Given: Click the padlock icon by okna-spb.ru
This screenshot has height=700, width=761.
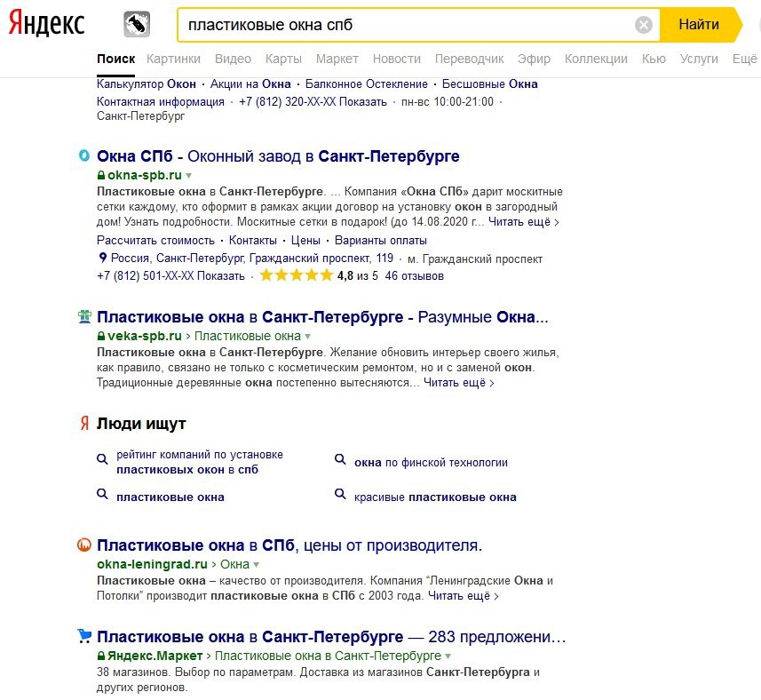Looking at the screenshot, I should [x=101, y=175].
